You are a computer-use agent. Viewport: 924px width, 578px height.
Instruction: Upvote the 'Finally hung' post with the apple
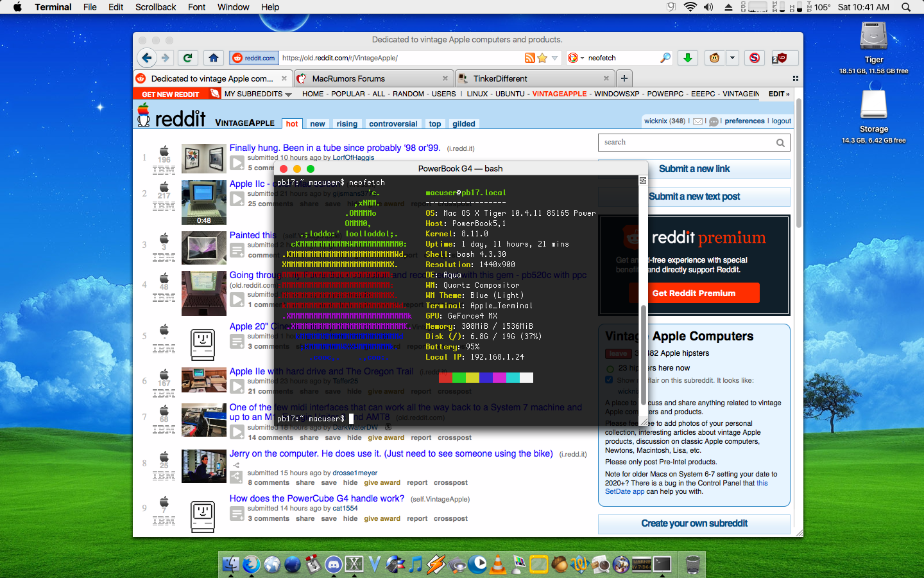coord(164,150)
